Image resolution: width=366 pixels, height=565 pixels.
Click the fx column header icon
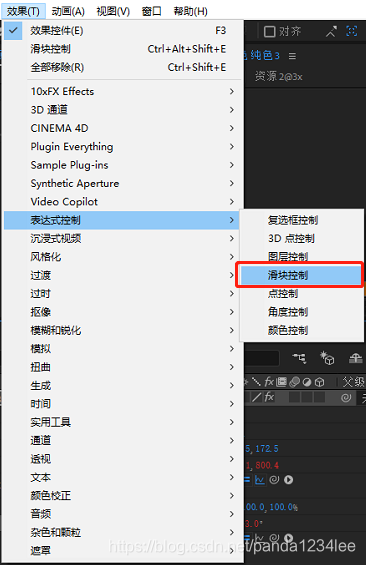pos(269,382)
